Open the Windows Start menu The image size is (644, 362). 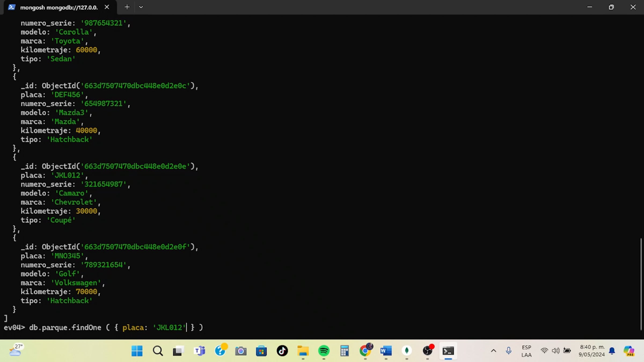137,351
